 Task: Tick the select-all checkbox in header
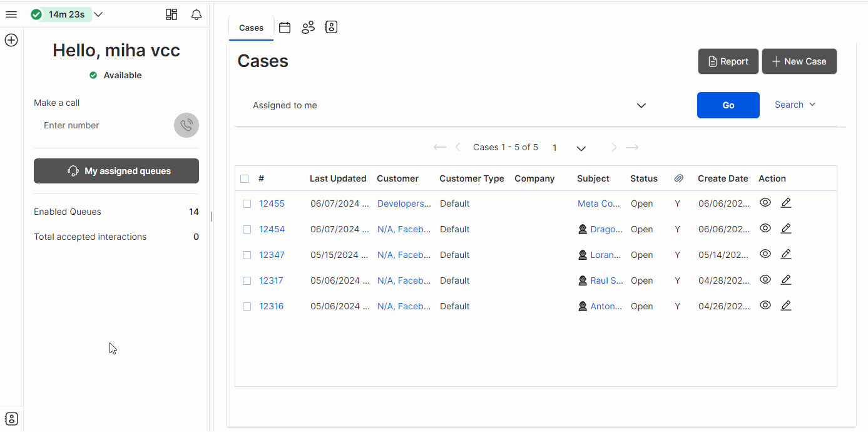(245, 178)
